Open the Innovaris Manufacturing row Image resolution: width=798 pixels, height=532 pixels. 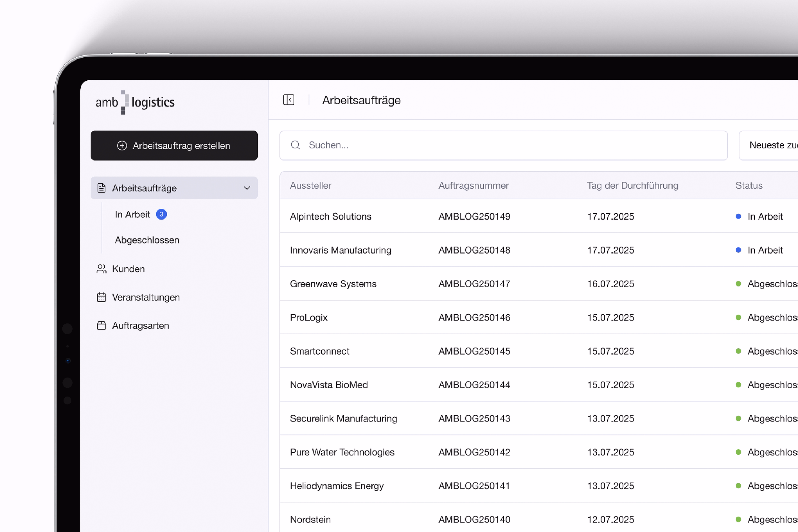tap(539, 250)
